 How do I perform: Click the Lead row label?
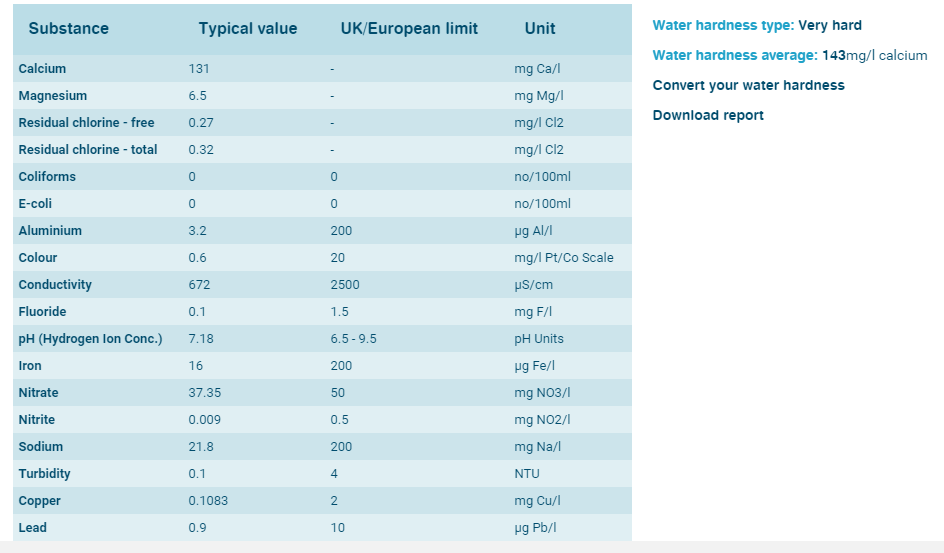pyautogui.click(x=32, y=528)
